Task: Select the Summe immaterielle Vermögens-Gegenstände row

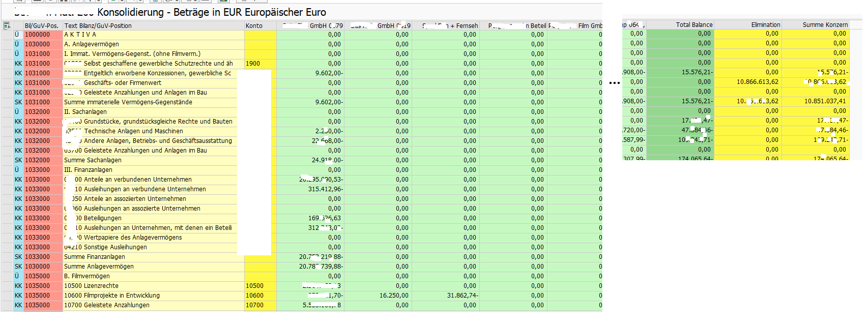Action: click(128, 102)
